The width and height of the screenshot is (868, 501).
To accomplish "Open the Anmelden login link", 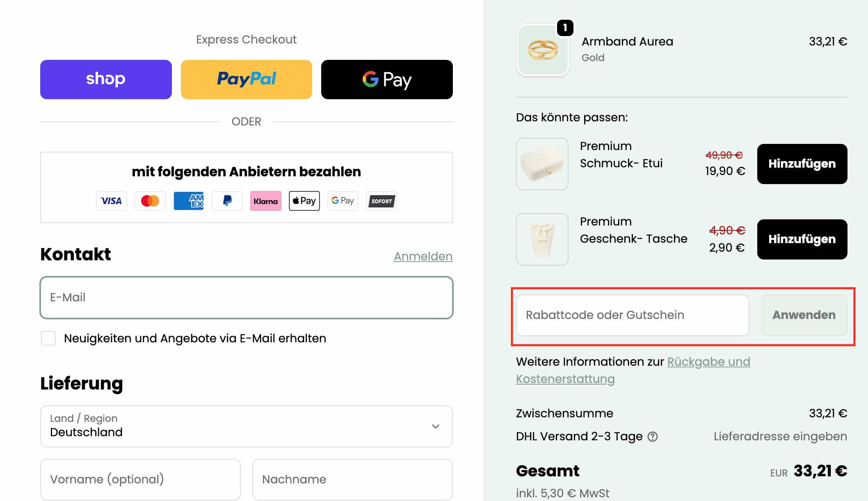I will [x=423, y=256].
